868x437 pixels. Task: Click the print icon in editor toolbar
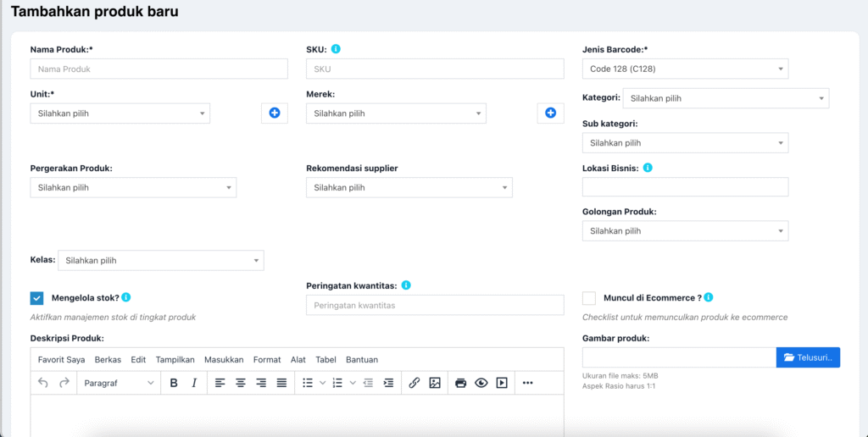[x=461, y=383]
